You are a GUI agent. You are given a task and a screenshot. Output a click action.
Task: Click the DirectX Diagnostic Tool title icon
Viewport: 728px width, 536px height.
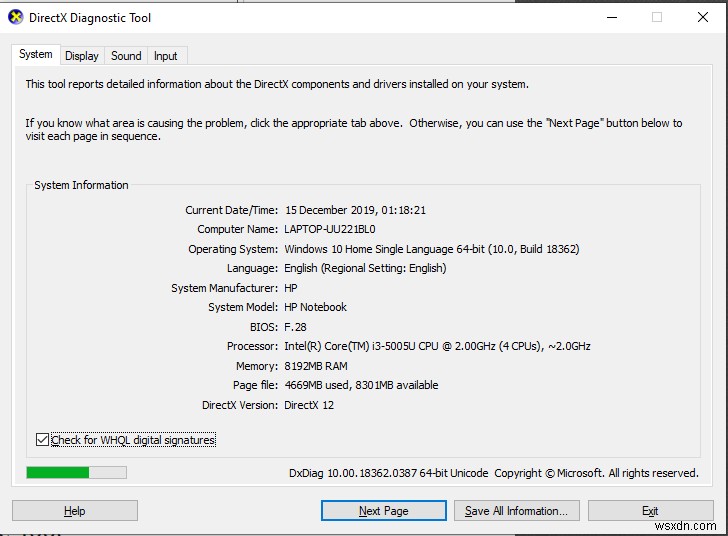(x=15, y=18)
